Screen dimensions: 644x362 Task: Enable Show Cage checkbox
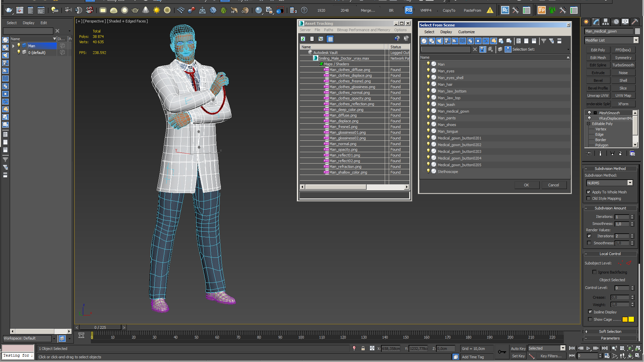point(590,319)
